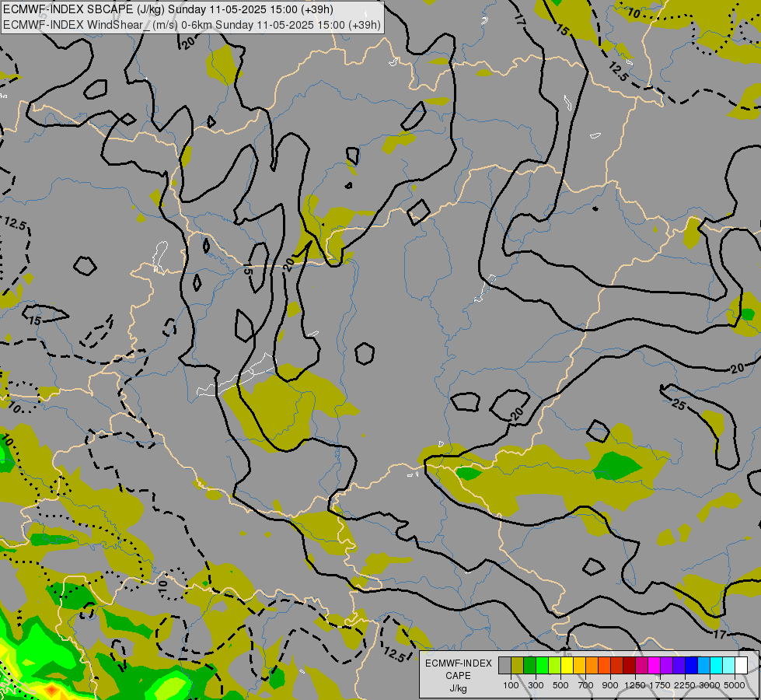Click the legend value 100
Image resolution: width=761 pixels, height=700 pixels.
pyautogui.click(x=511, y=685)
